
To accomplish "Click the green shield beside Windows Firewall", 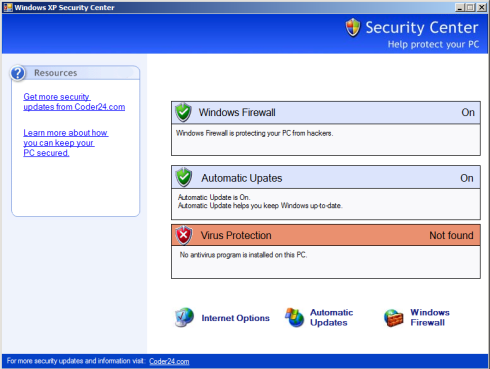I will [183, 112].
